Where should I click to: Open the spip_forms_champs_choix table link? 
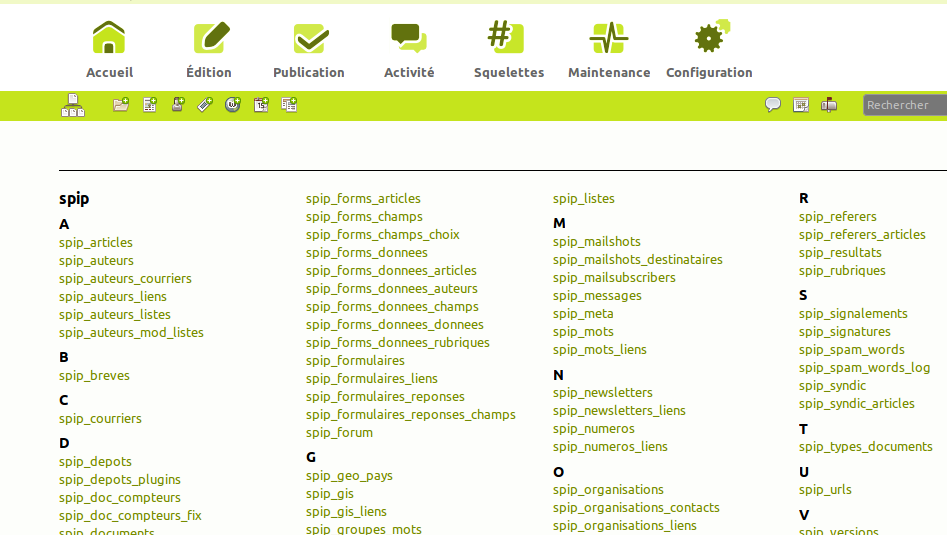click(x=382, y=235)
